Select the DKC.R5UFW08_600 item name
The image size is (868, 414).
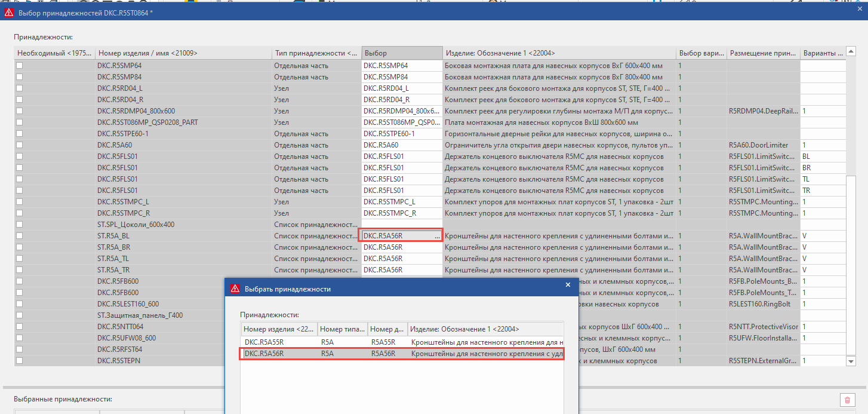pos(126,338)
